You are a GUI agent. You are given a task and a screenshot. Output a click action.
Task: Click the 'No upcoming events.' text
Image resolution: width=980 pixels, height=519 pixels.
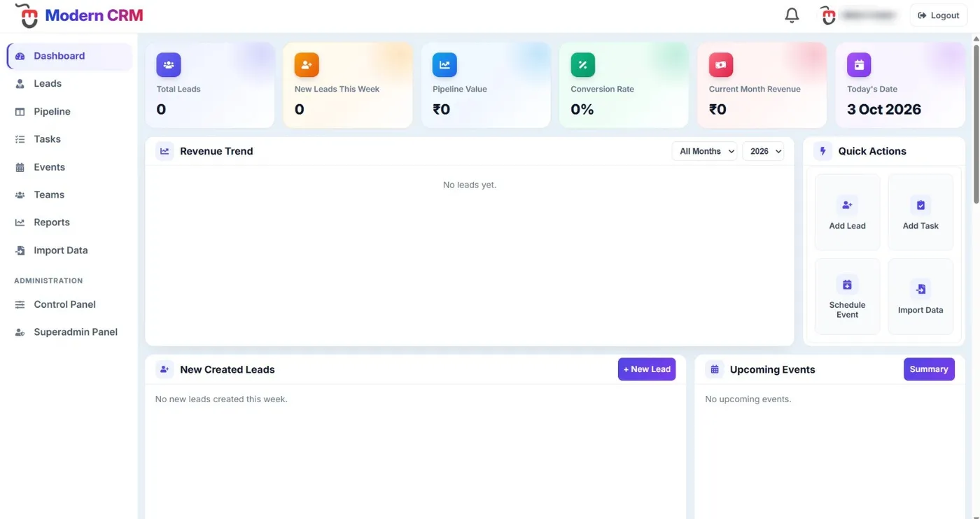pos(748,399)
